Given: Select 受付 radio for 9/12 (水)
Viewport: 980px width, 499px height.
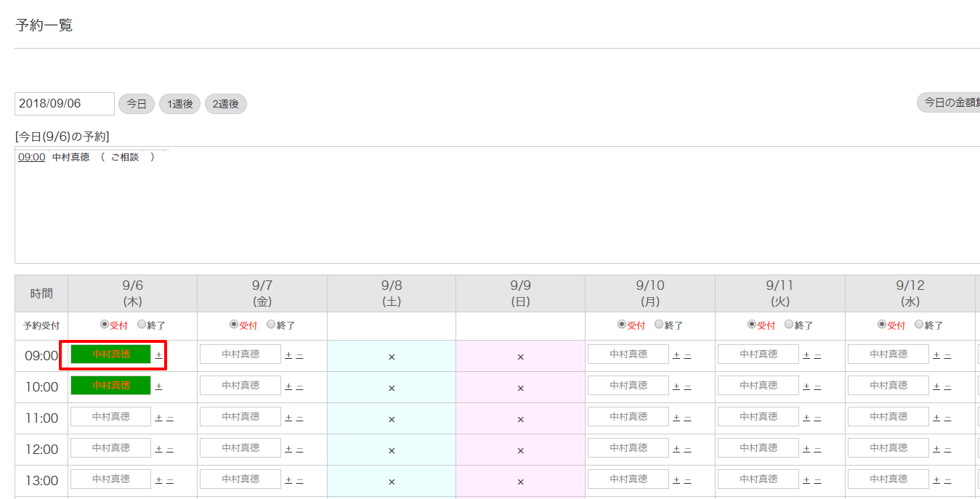Looking at the screenshot, I should point(882,325).
